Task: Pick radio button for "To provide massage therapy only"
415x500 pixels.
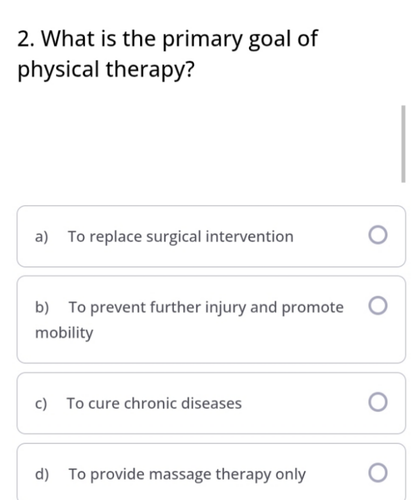Action: pos(378,472)
